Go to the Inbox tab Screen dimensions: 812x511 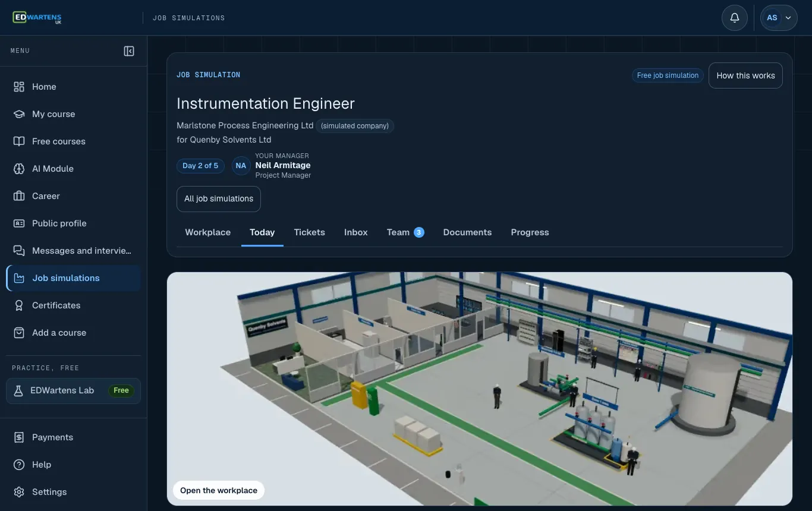pyautogui.click(x=356, y=232)
